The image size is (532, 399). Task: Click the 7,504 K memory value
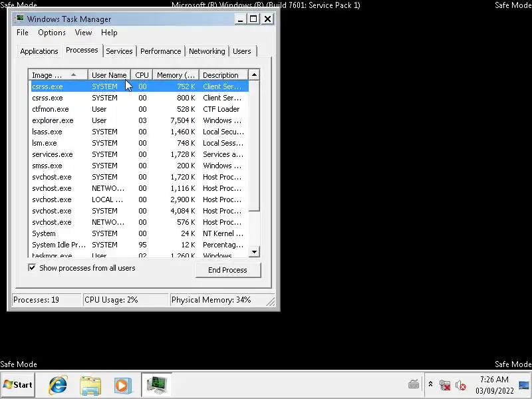point(183,120)
